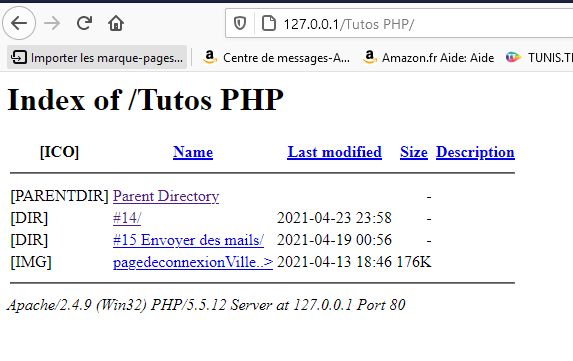Click the browser back arrow button

point(19,23)
